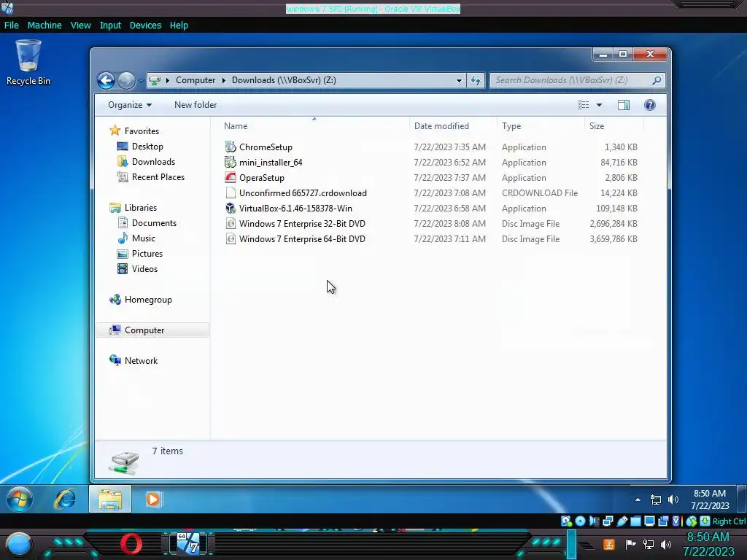Toggle the preview pane button
This screenshot has height=560, width=747.
[x=623, y=105]
